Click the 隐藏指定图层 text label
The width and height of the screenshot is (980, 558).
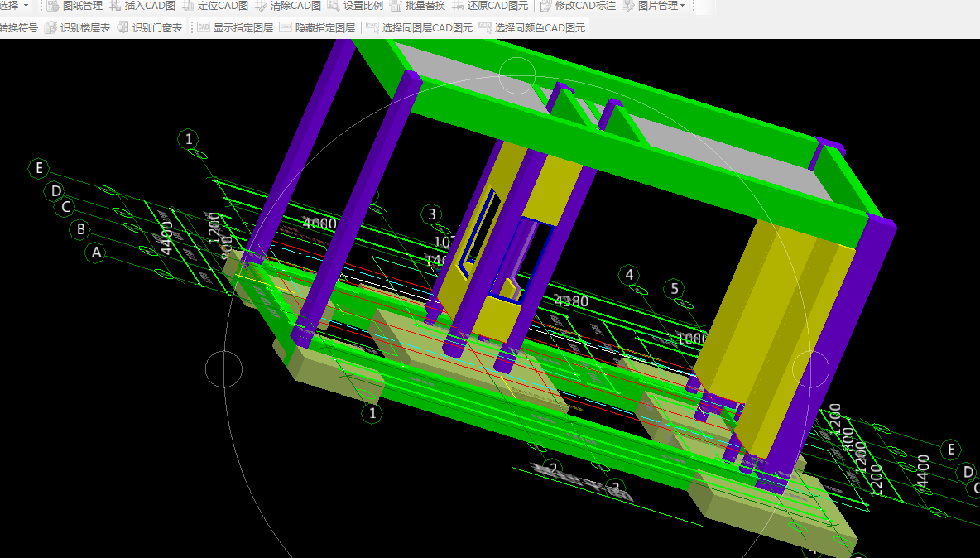(325, 27)
